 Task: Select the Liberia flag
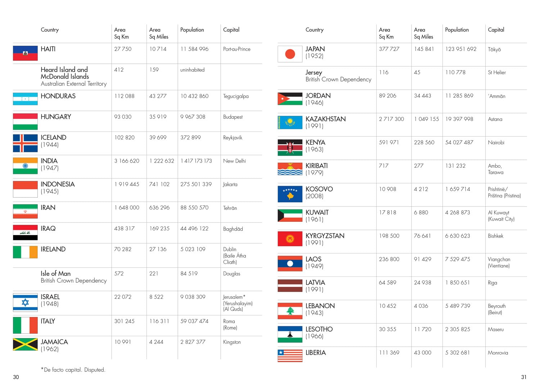click(290, 356)
